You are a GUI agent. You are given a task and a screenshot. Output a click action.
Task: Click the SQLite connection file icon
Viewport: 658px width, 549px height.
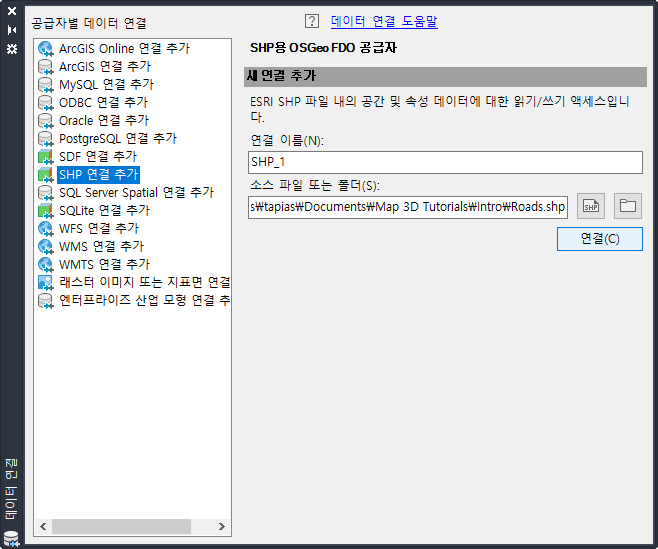pyautogui.click(x=46, y=211)
